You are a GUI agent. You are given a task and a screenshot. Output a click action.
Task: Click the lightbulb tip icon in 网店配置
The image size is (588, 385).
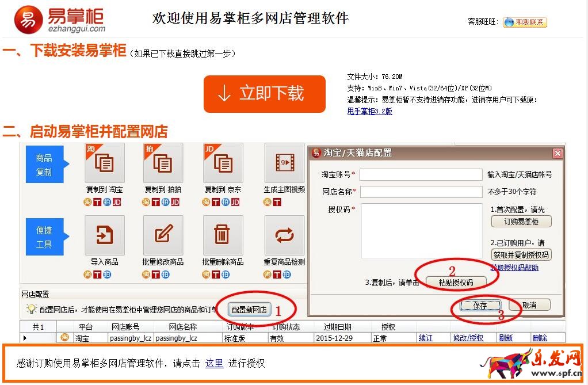tap(30, 309)
